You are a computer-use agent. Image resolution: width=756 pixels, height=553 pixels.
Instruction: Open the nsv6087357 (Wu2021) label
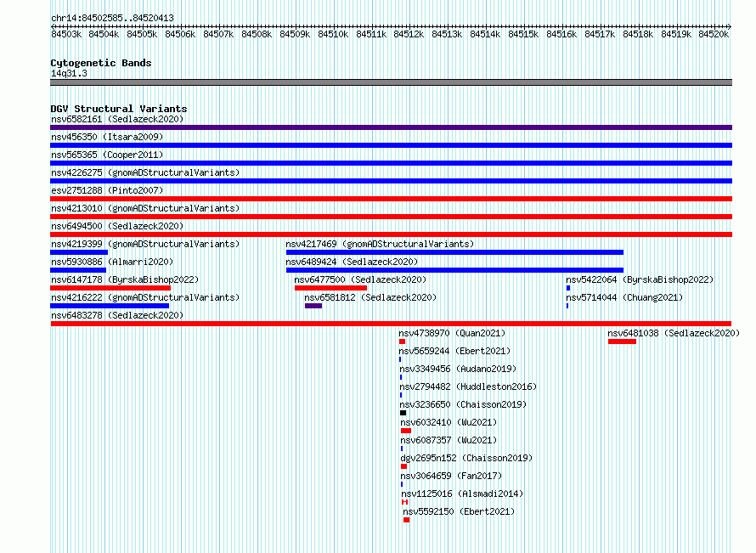coord(449,440)
